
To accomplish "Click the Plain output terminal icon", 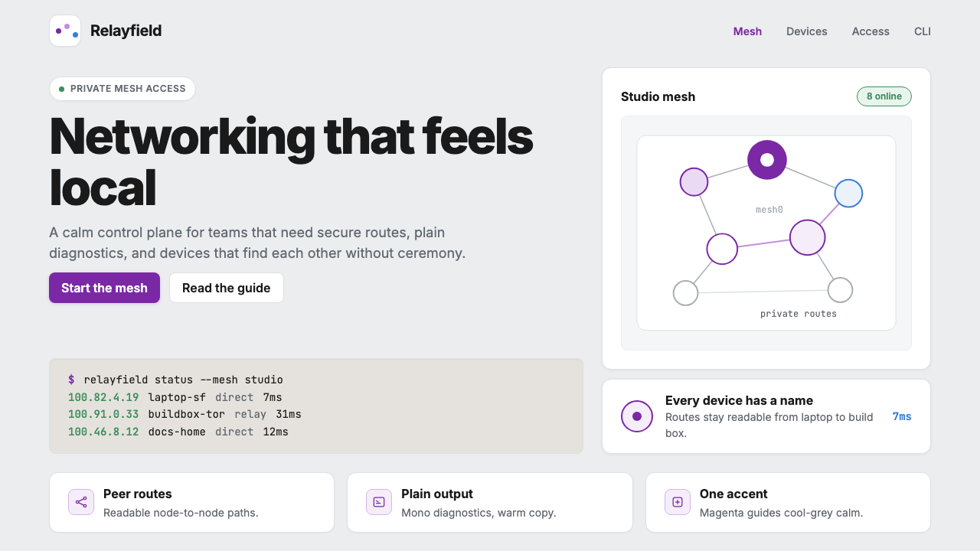I will [x=379, y=502].
